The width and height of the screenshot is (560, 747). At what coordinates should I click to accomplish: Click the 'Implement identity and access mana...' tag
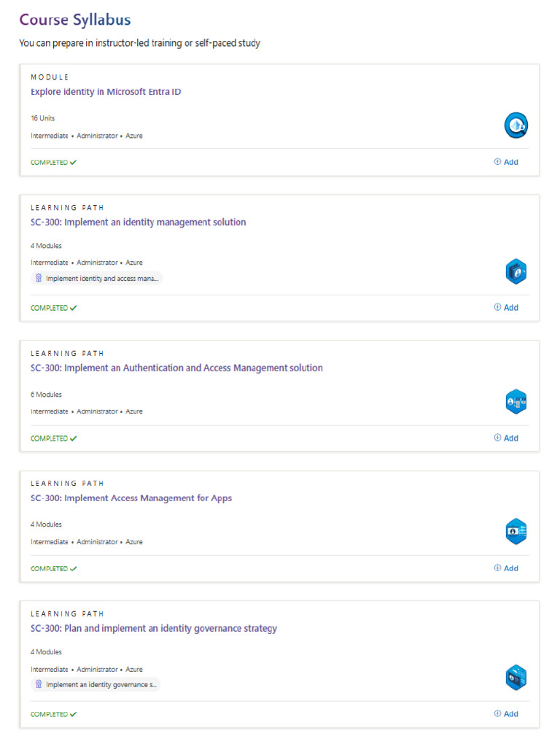pyautogui.click(x=96, y=278)
